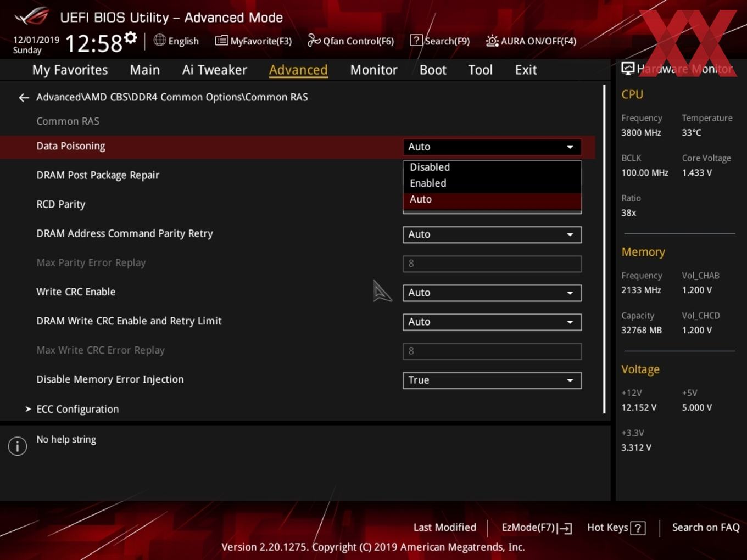The image size is (747, 560).
Task: Click MyFavorite(F3) label
Action: click(261, 41)
